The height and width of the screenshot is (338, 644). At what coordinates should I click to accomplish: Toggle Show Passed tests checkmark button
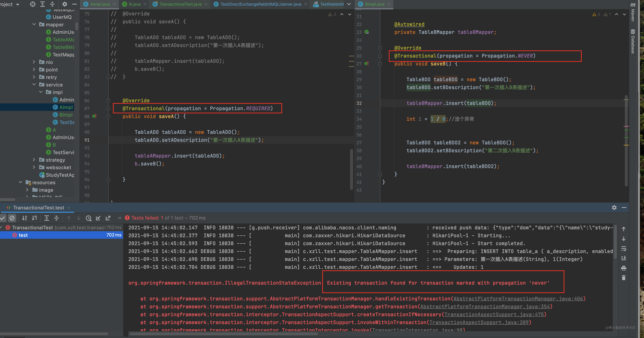coord(3,218)
